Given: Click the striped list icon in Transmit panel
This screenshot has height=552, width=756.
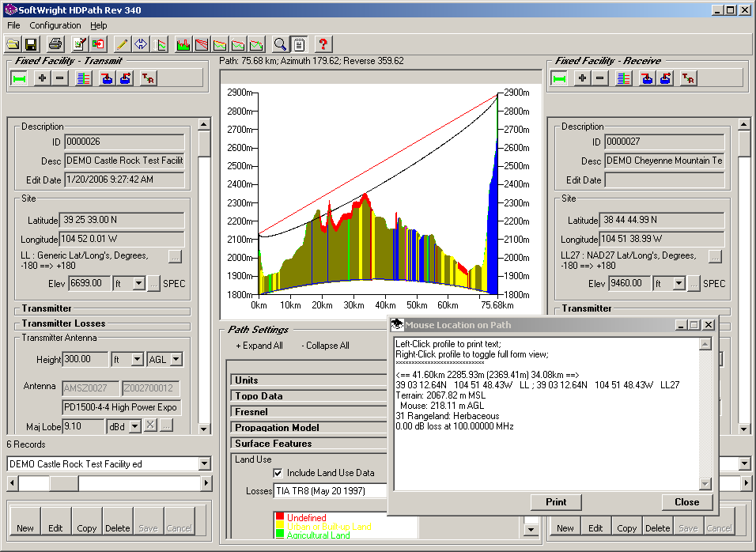Looking at the screenshot, I should pyautogui.click(x=83, y=78).
